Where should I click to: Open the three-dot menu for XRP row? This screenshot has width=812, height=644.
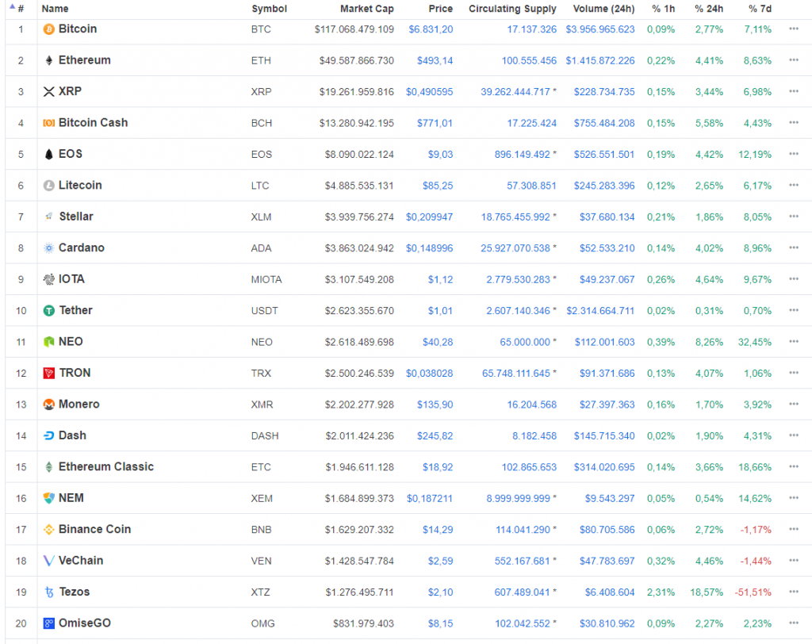pos(793,91)
